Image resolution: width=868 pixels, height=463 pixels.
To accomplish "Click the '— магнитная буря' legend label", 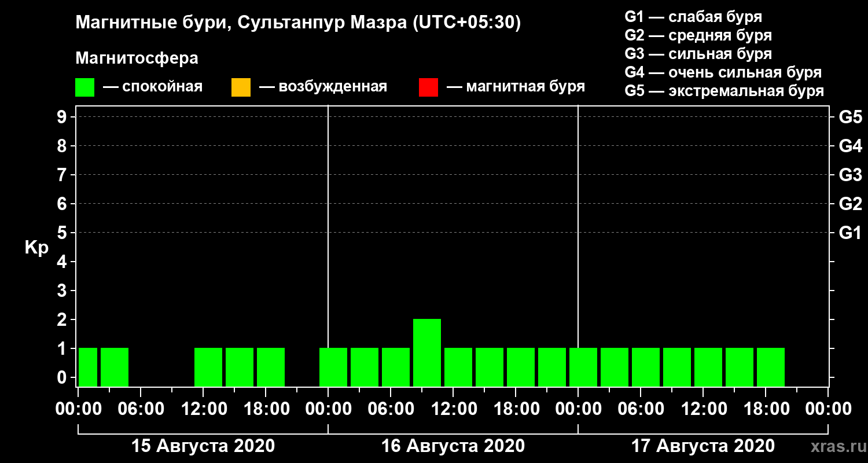I will tap(516, 87).
